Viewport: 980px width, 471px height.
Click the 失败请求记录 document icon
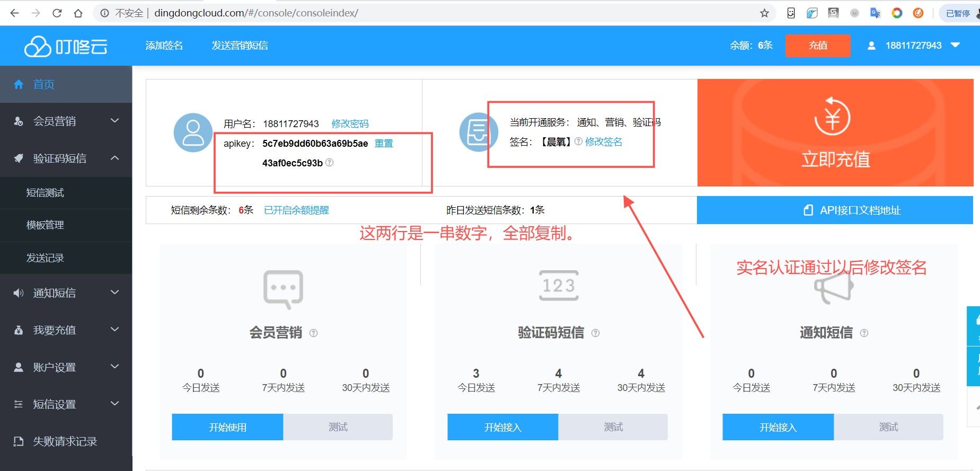point(19,441)
